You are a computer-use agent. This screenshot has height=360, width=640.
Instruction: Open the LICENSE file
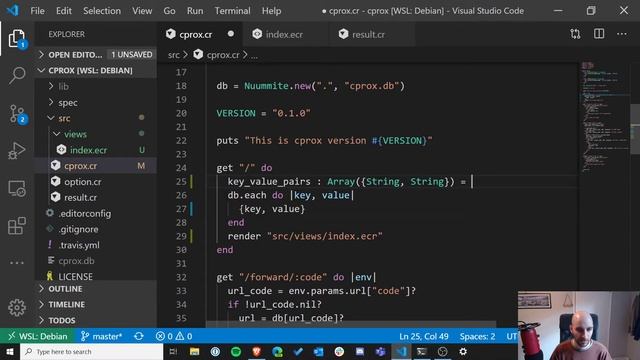tap(96, 276)
